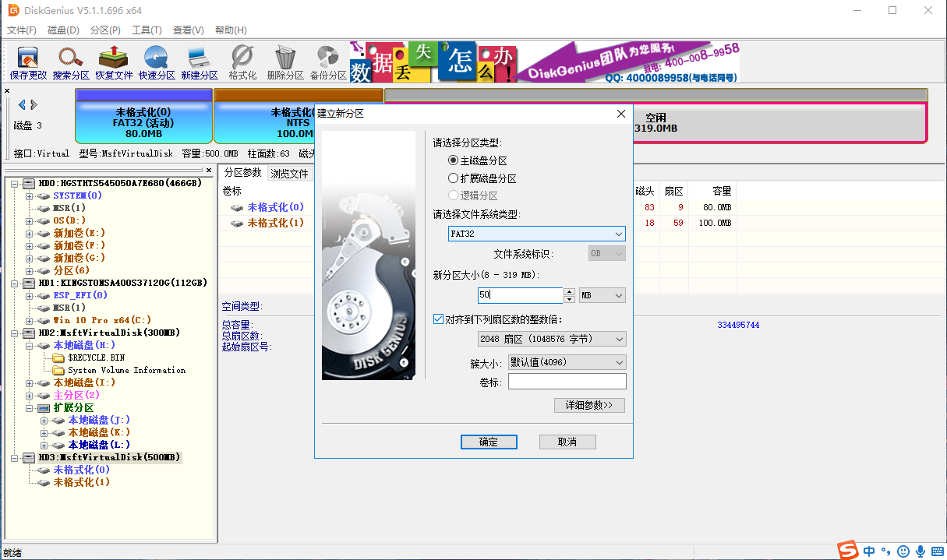The image size is (947, 560).
Task: Switch to the 浏览文件 tab
Action: click(290, 173)
